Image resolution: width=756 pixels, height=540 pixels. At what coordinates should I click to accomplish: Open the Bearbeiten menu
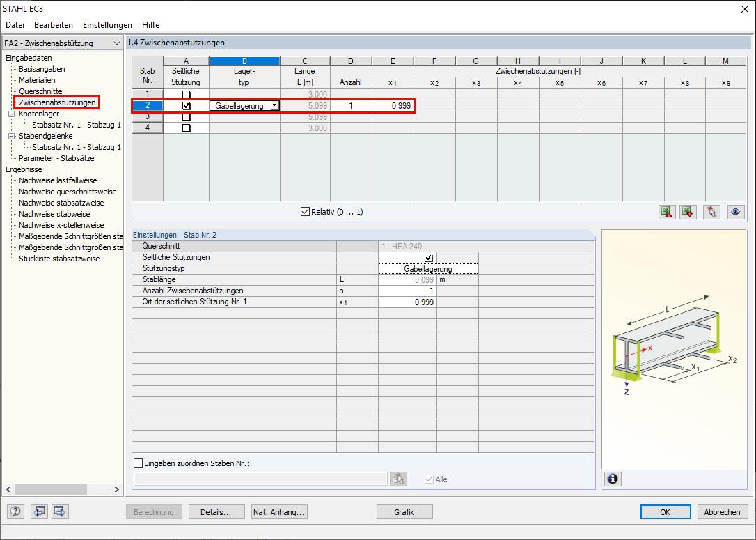pyautogui.click(x=54, y=24)
